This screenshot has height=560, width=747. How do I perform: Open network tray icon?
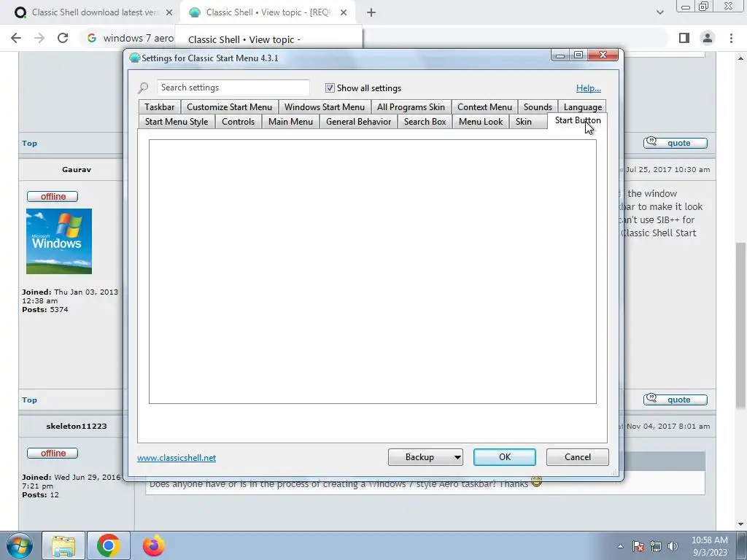coord(656,547)
